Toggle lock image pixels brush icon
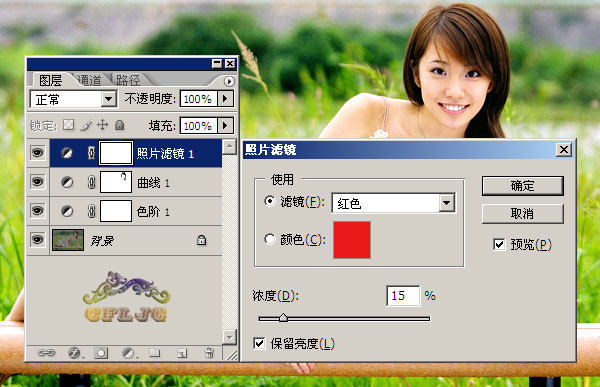 click(86, 125)
